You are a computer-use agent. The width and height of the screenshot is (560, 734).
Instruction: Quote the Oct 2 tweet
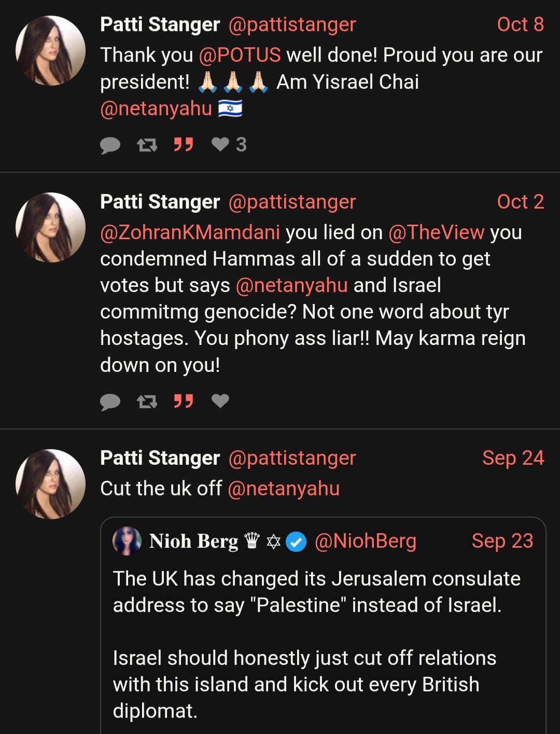pyautogui.click(x=184, y=400)
